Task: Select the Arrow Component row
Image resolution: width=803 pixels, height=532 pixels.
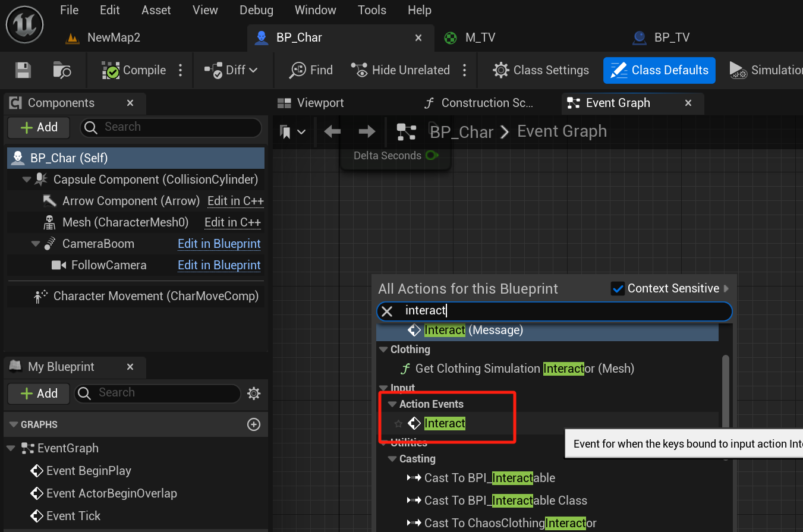Action: [x=135, y=201]
